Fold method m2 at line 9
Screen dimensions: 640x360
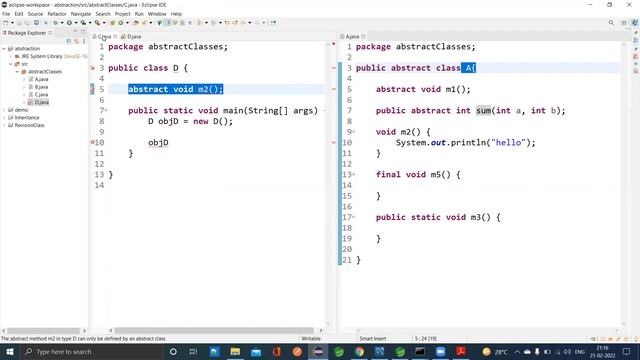tap(353, 132)
